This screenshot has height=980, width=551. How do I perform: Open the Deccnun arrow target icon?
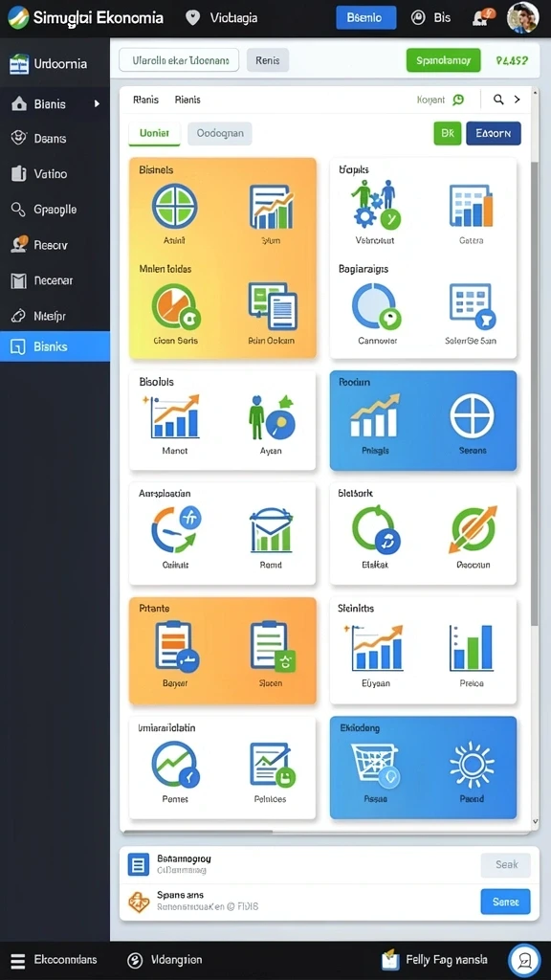(473, 530)
